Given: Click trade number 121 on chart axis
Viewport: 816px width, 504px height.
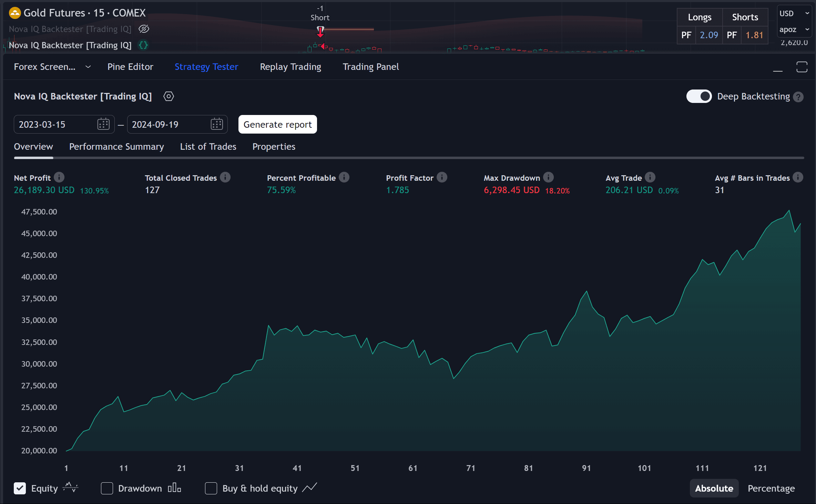Looking at the screenshot, I should 760,468.
